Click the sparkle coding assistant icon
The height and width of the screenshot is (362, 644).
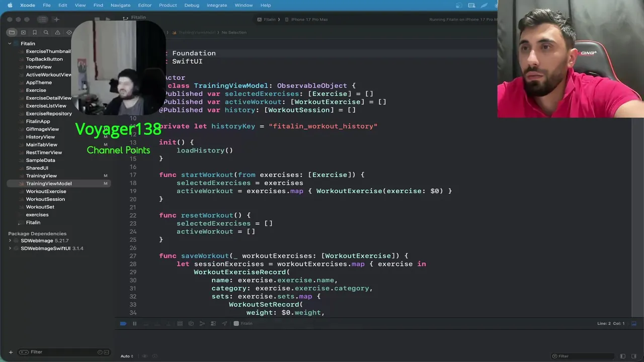pos(56,19)
